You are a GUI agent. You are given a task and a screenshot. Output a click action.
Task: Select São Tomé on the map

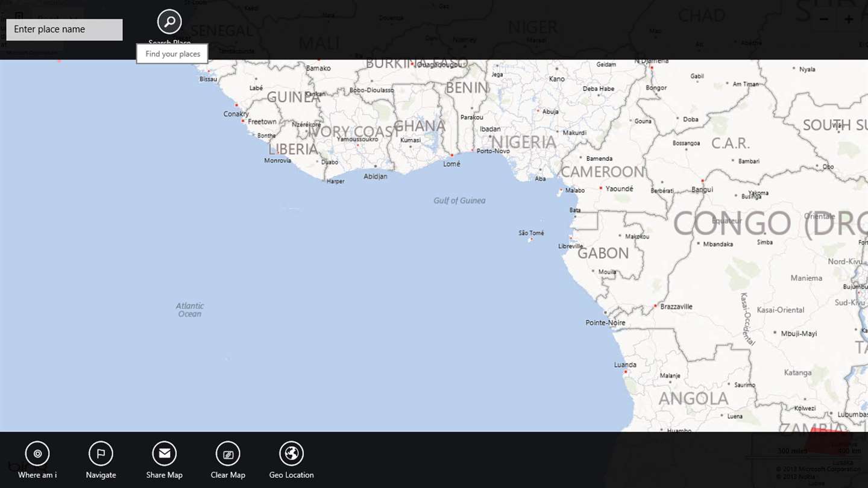pos(532,233)
